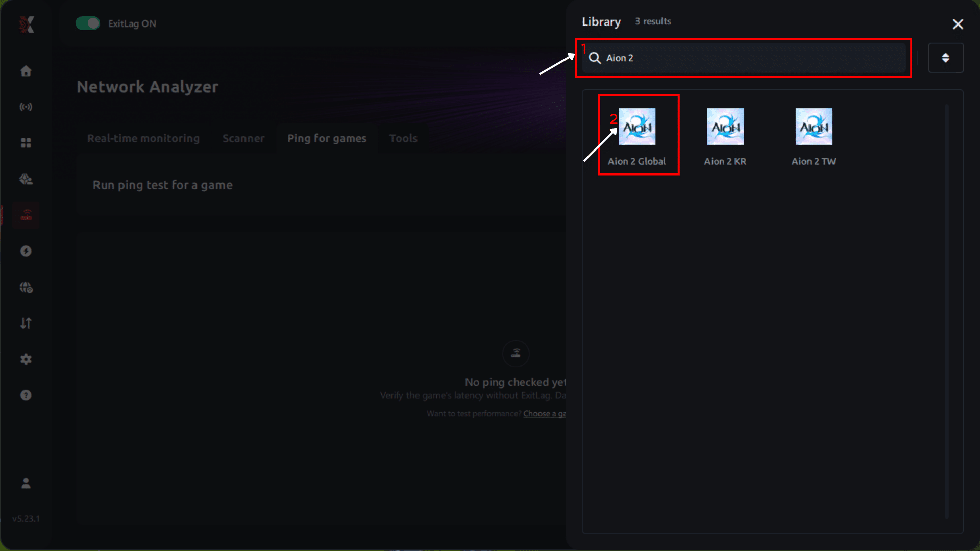This screenshot has width=980, height=551.
Task: Open the lightning boost sidebar icon
Action: (x=26, y=251)
